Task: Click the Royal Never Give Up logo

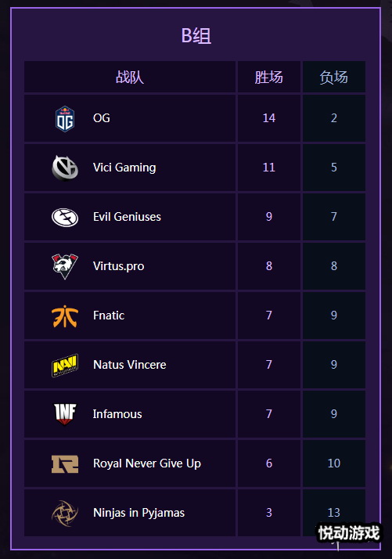Action: pos(65,463)
